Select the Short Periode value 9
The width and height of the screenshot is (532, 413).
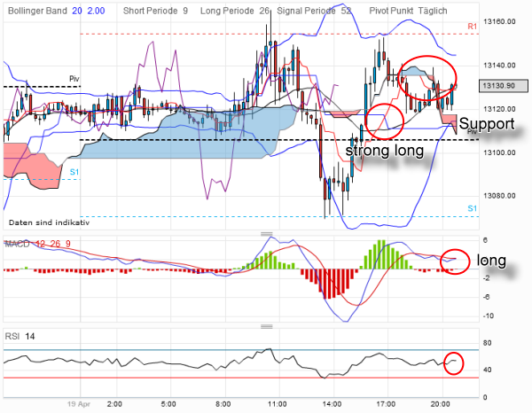(x=185, y=11)
